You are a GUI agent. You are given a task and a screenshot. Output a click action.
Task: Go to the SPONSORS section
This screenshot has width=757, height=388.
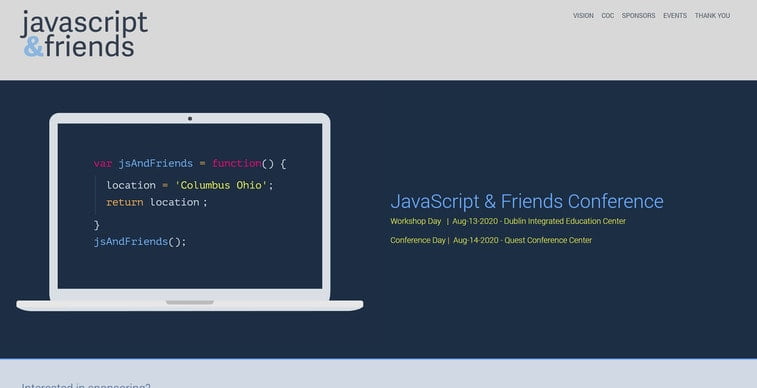tap(638, 15)
